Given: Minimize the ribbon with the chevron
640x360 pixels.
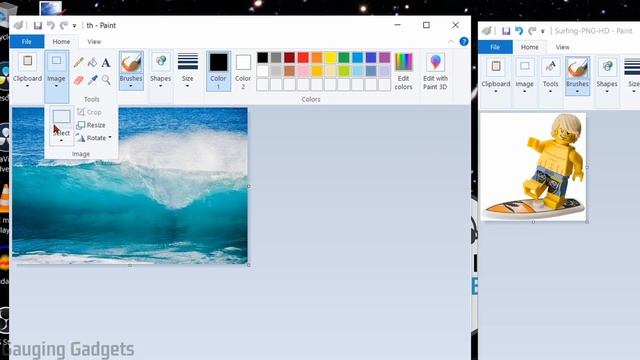Looking at the screenshot, I should tap(451, 42).
